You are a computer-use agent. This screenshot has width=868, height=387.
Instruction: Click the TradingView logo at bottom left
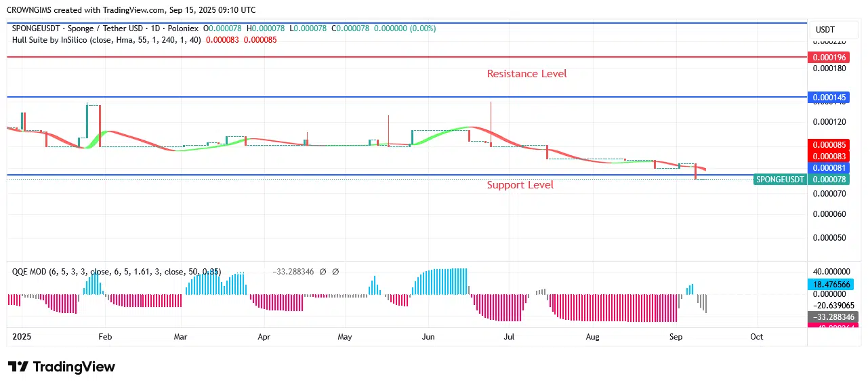pyautogui.click(x=62, y=367)
